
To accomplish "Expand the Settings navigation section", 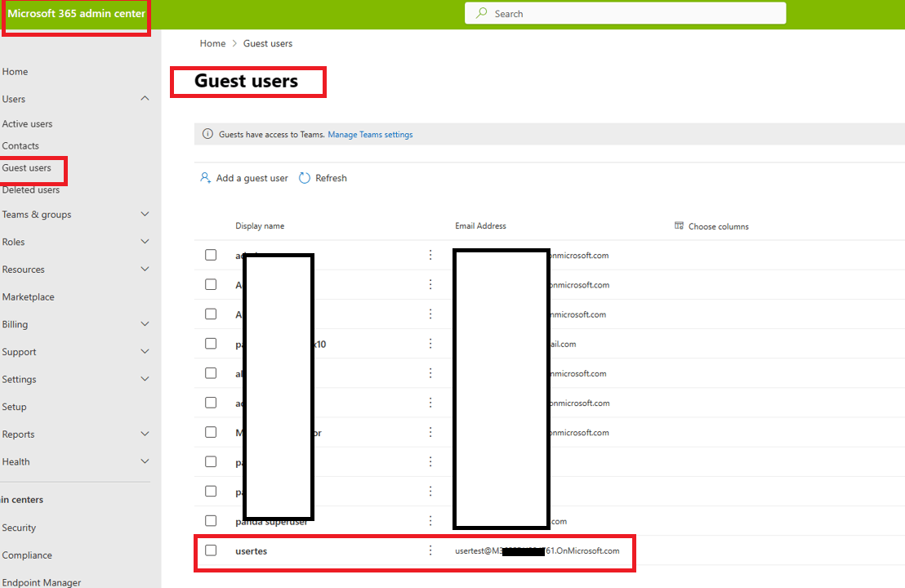I will coord(145,379).
